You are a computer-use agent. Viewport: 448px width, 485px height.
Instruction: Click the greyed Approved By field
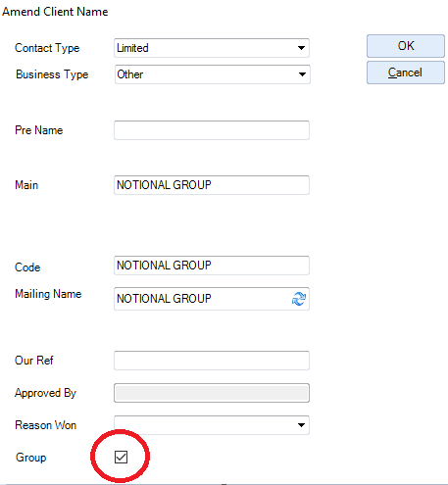point(212,393)
